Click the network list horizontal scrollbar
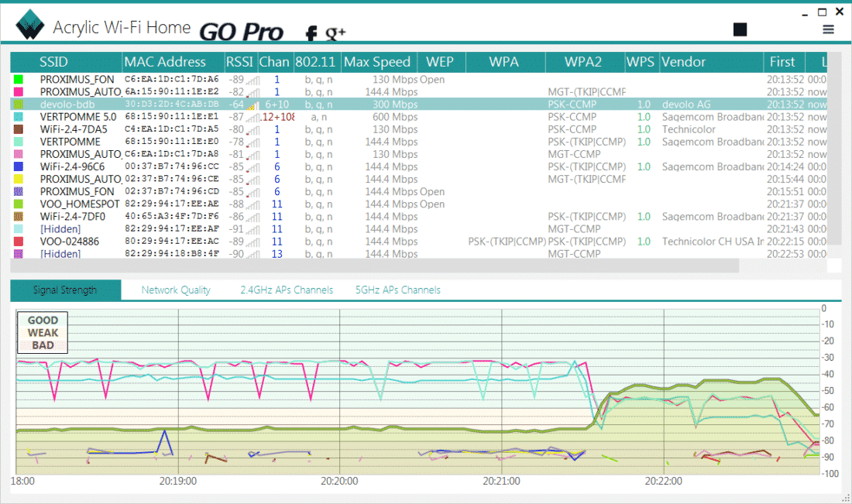 [x=374, y=266]
